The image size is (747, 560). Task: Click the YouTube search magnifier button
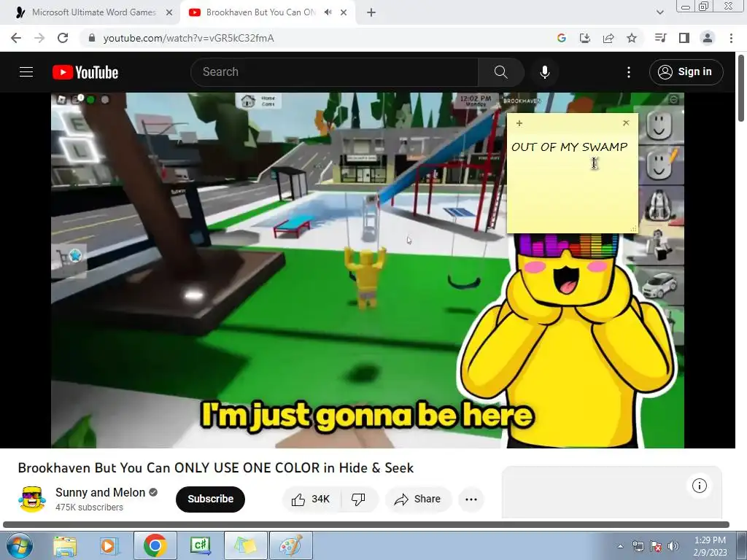click(500, 72)
